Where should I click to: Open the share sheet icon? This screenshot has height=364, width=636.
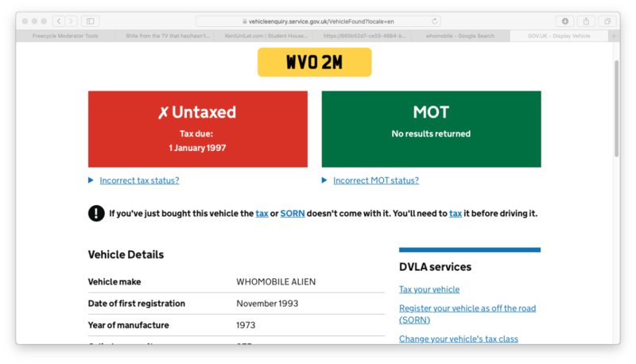point(586,21)
